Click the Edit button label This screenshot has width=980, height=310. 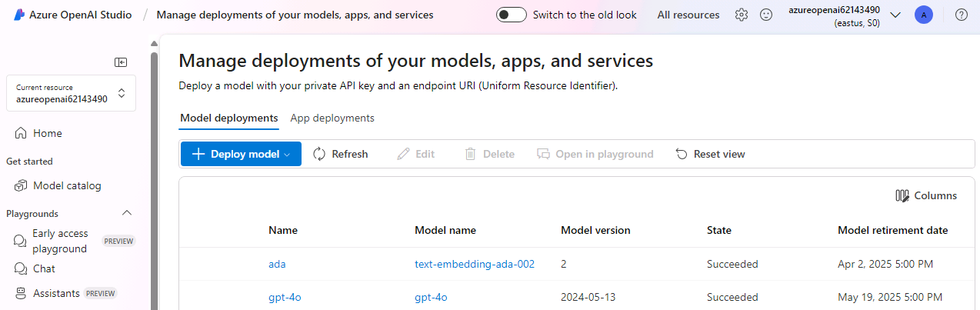coord(425,154)
